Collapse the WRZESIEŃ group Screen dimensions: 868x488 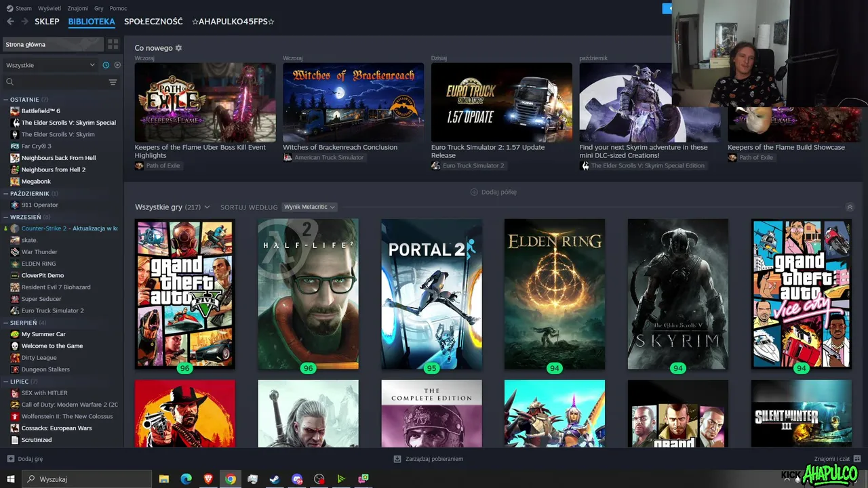[x=26, y=217]
